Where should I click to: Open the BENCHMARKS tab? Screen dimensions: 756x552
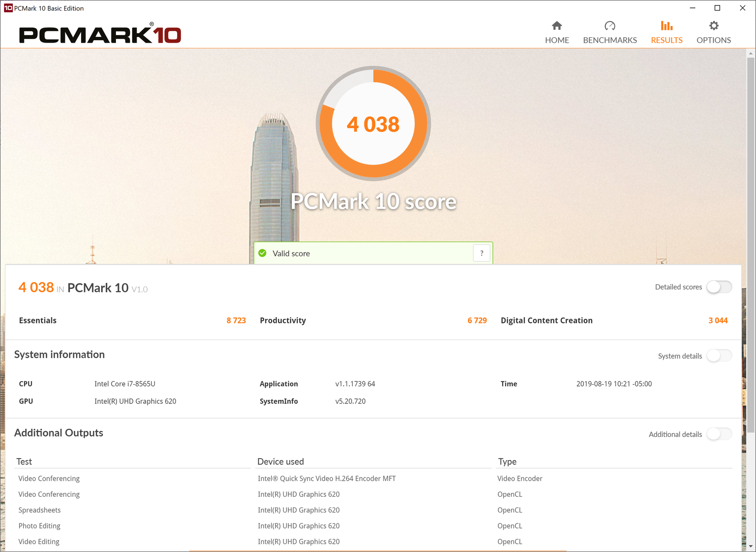pos(610,32)
